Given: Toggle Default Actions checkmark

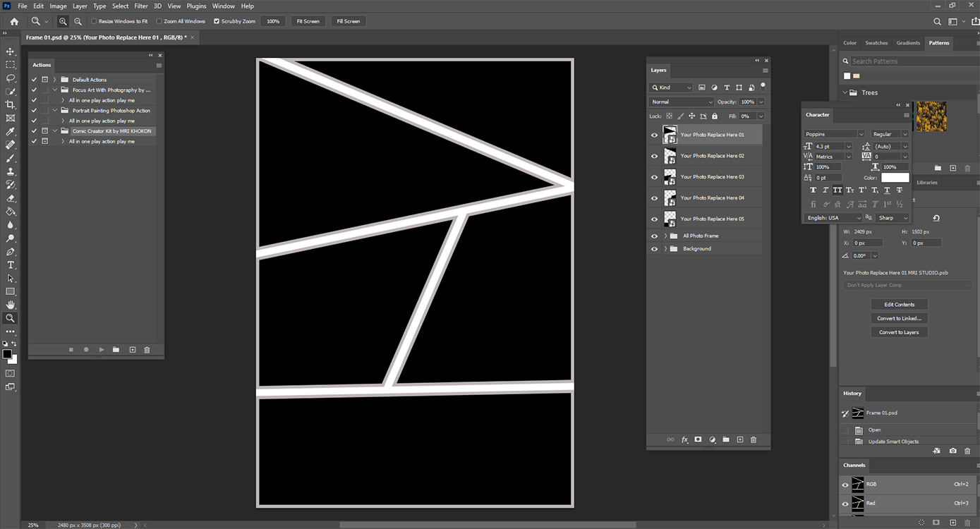Looking at the screenshot, I should 34,80.
